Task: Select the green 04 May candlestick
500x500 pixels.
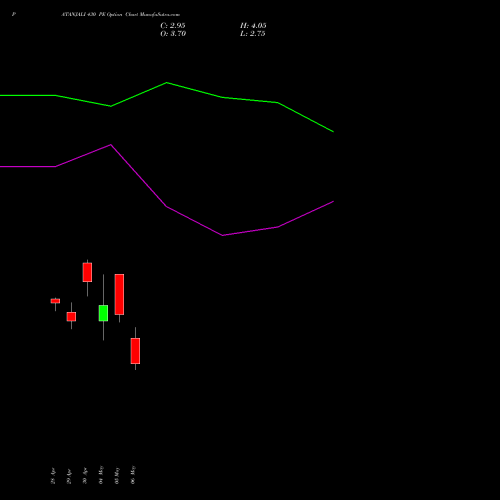Action: pyautogui.click(x=103, y=313)
